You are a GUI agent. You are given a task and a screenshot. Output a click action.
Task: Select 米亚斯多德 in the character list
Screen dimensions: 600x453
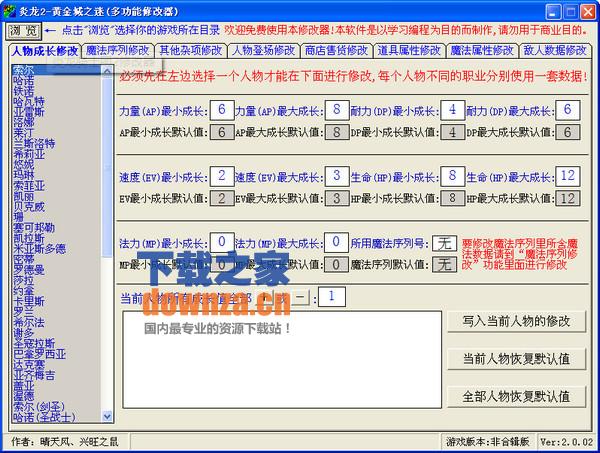coord(57,249)
